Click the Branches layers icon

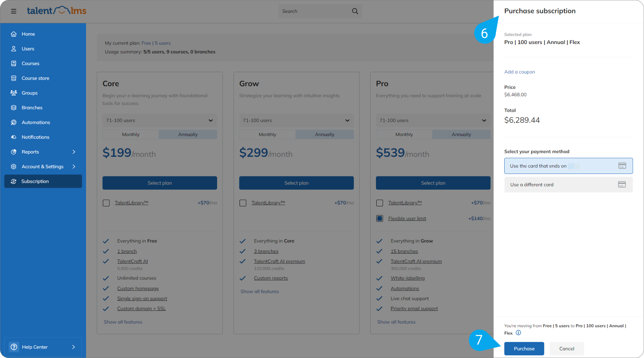[13, 108]
